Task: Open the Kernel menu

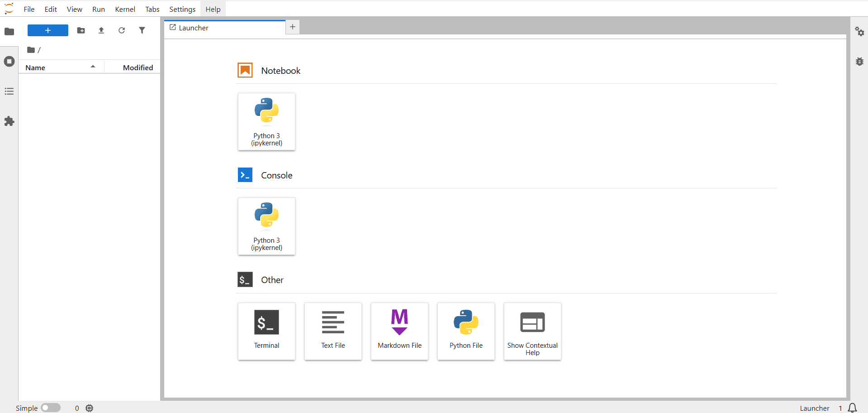Action: [x=124, y=9]
